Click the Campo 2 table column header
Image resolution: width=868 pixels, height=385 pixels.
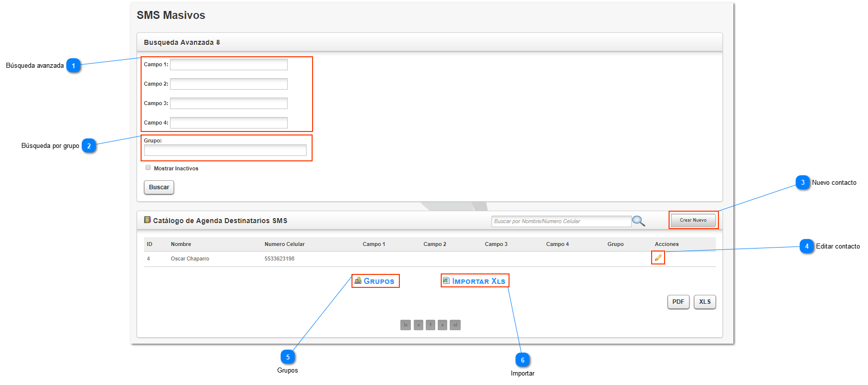pos(435,244)
